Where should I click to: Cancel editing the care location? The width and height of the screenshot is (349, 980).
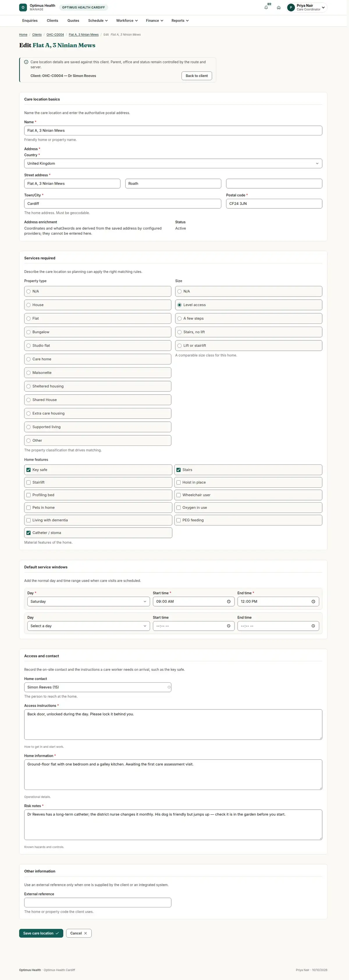click(79, 933)
